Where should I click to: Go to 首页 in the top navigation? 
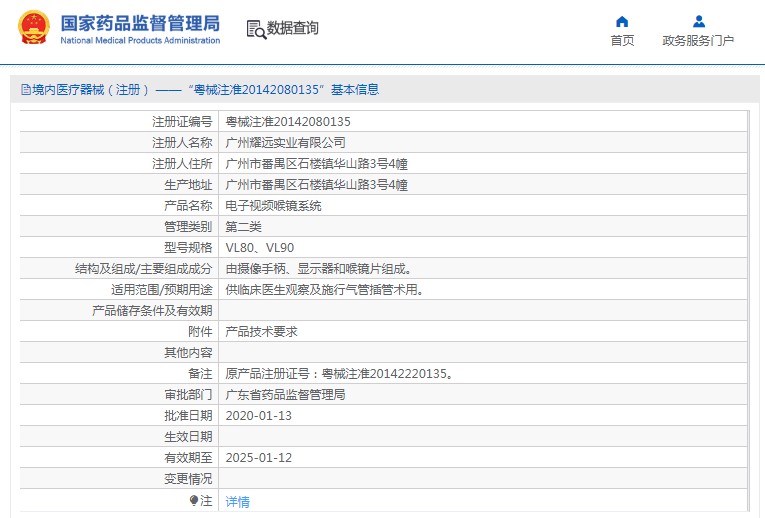tap(622, 41)
